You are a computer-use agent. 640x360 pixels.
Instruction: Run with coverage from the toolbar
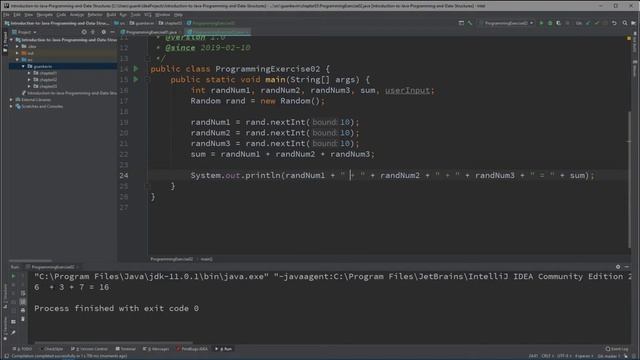pos(558,23)
